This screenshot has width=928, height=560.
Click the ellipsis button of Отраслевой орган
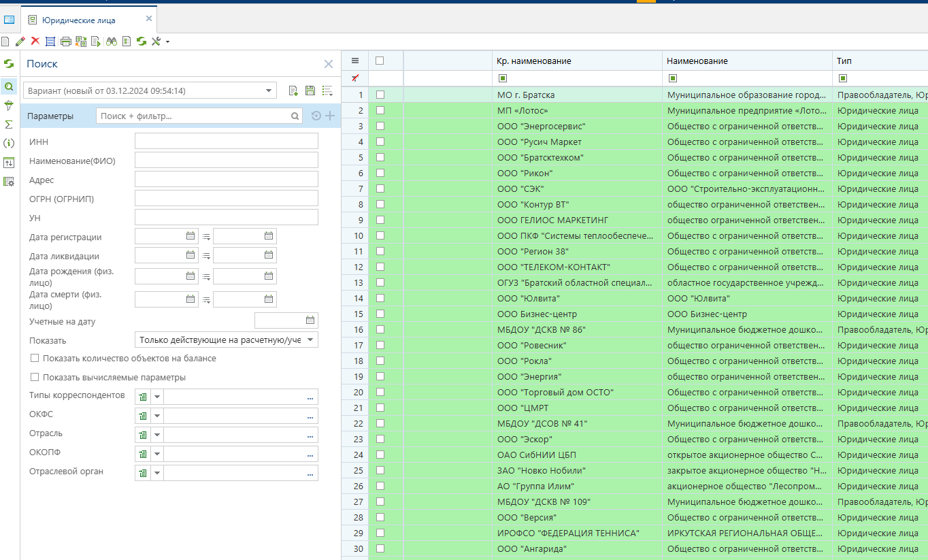click(310, 474)
